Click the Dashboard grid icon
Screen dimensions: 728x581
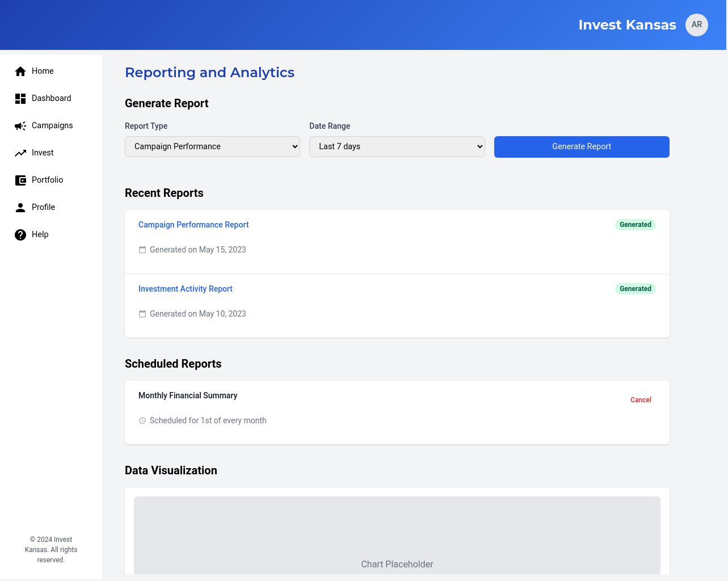20,99
